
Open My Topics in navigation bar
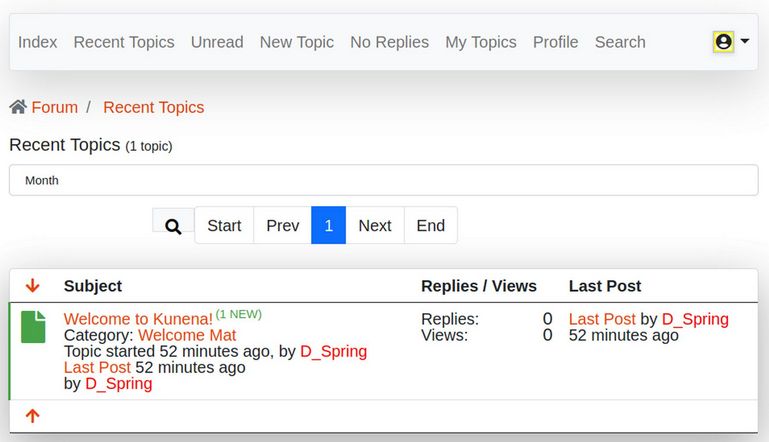click(x=481, y=42)
